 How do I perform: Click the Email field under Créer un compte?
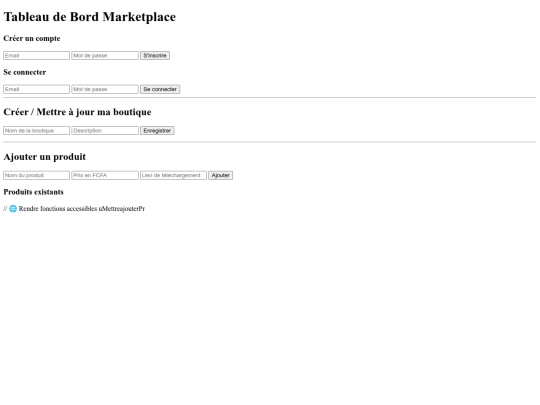pos(37,55)
